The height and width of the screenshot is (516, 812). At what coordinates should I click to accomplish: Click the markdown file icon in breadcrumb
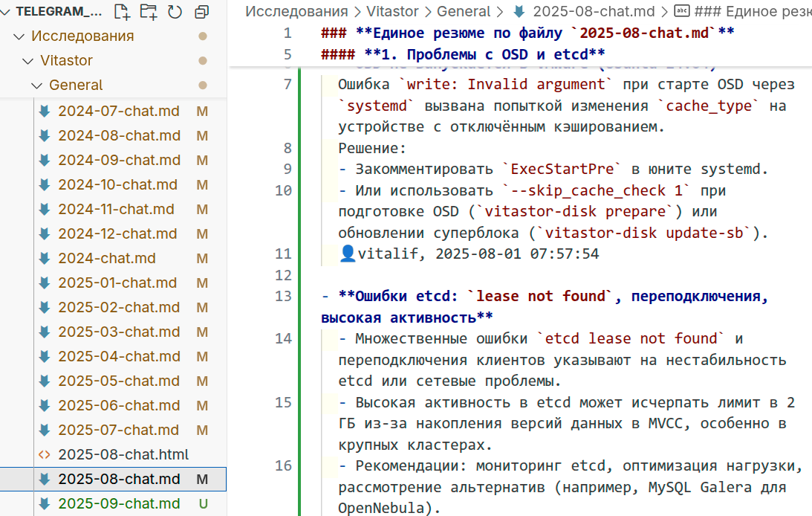point(519,11)
